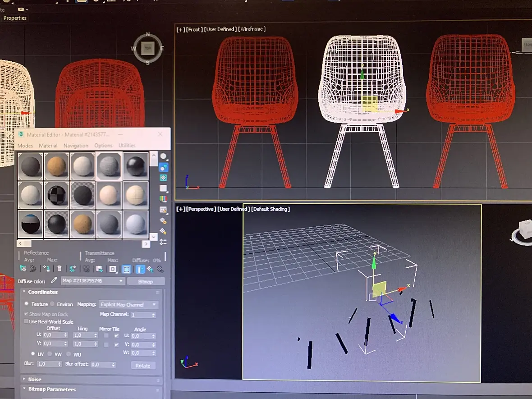The width and height of the screenshot is (532, 399).
Task: Click the Make Preview icon
Action: [164, 210]
